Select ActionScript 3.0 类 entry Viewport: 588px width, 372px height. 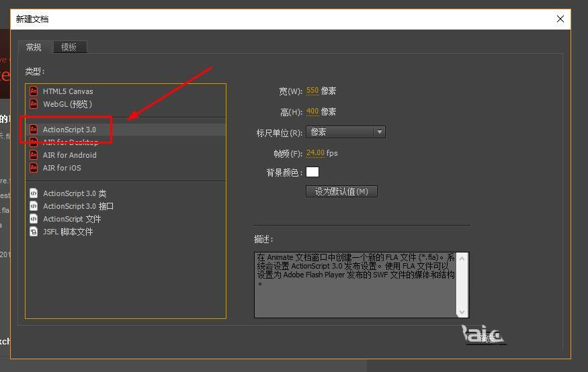(126, 193)
